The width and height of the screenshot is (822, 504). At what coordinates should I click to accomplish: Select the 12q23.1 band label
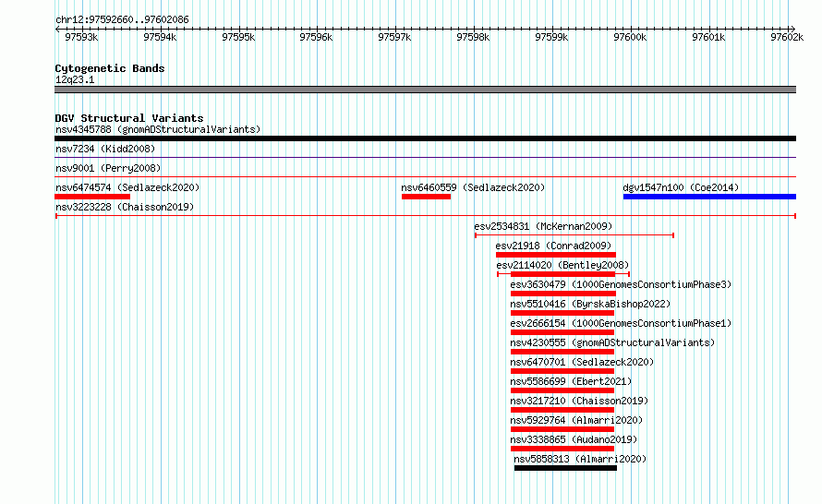[x=75, y=79]
